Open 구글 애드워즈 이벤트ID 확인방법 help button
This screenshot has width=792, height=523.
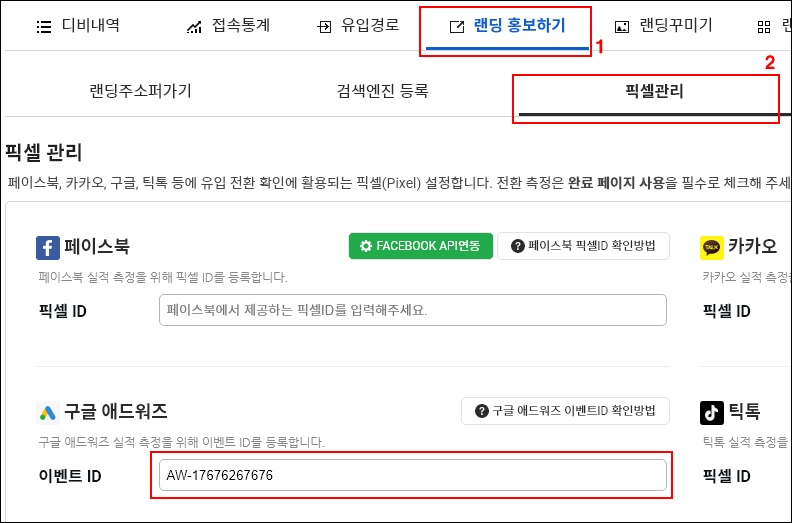pos(565,411)
